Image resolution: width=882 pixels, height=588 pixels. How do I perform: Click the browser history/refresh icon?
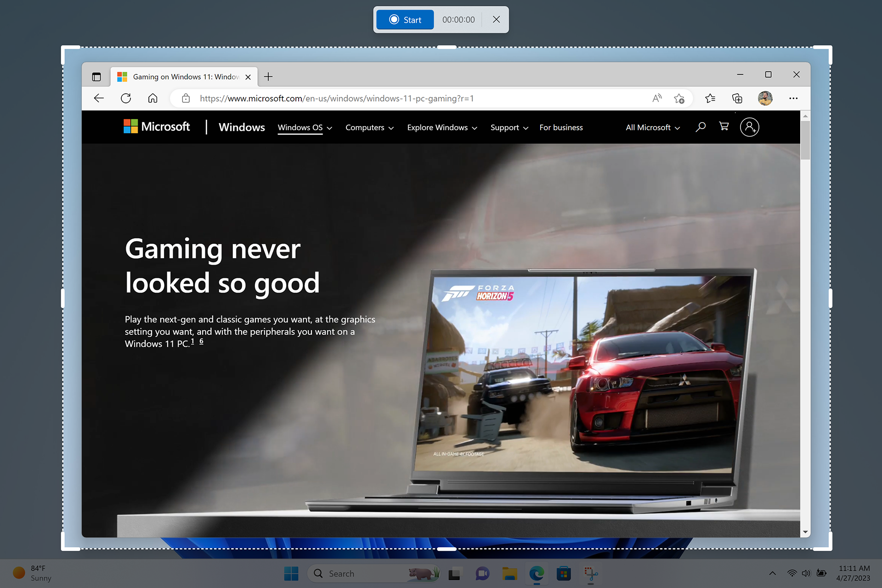pyautogui.click(x=125, y=98)
